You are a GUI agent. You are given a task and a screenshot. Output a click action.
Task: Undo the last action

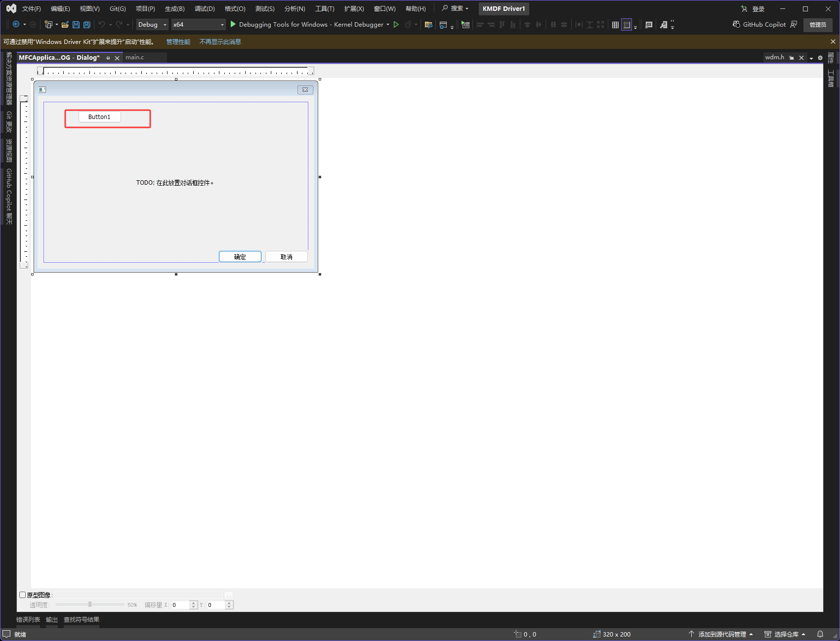tap(102, 24)
